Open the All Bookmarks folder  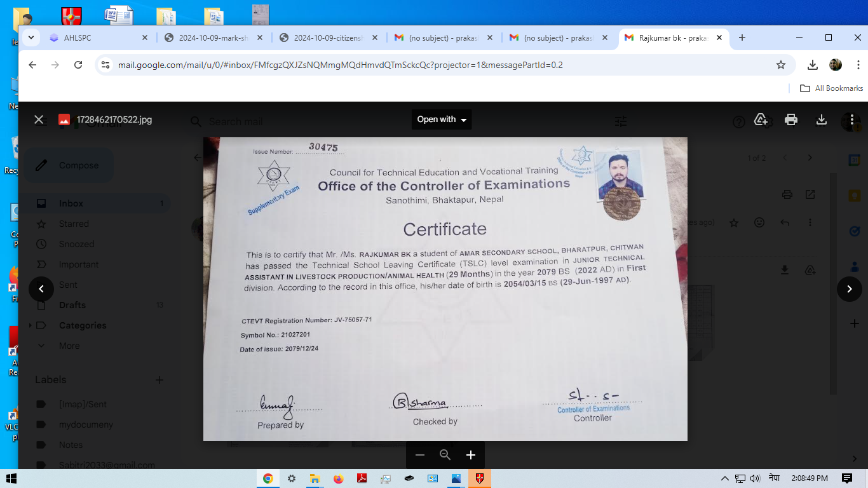tap(831, 88)
